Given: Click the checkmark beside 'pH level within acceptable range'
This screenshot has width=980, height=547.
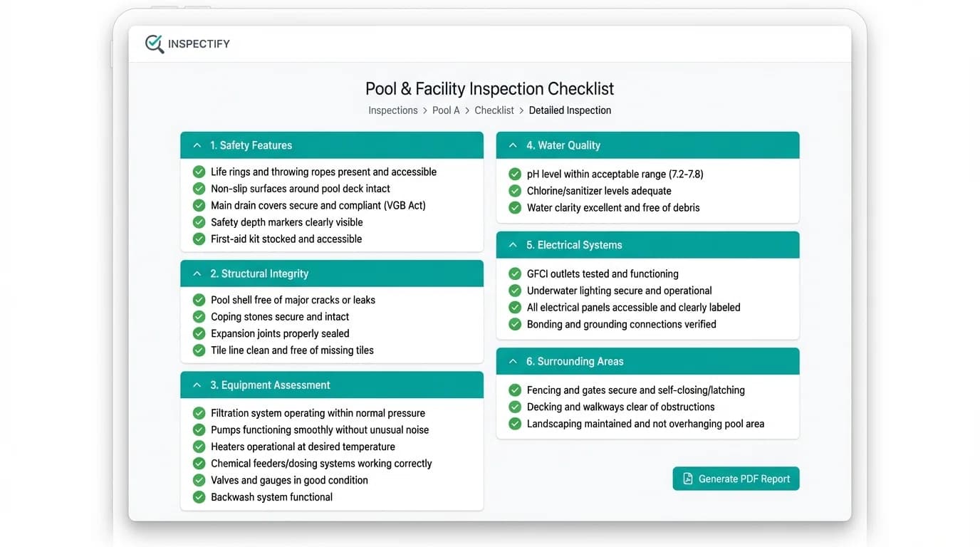Looking at the screenshot, I should pyautogui.click(x=515, y=174).
